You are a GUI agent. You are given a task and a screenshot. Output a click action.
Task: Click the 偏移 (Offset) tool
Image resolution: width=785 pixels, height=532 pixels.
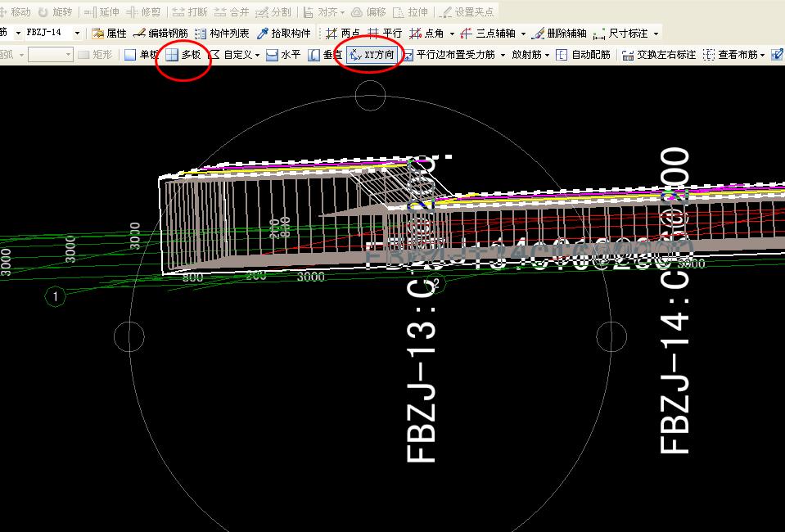tap(368, 11)
